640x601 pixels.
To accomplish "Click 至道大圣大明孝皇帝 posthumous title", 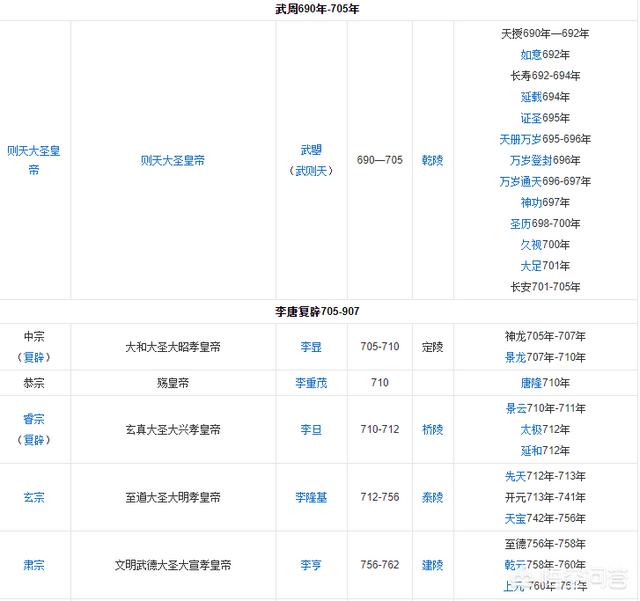I will point(173,497).
